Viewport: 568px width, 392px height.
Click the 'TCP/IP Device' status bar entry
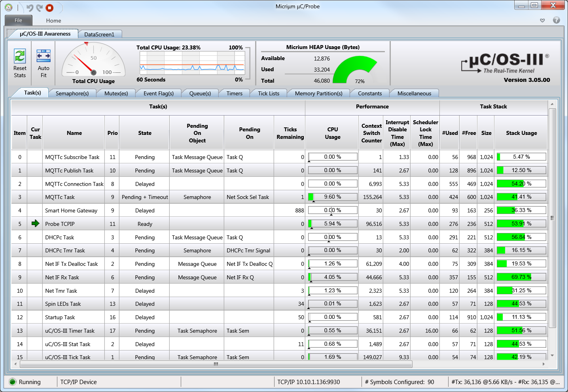pos(78,382)
